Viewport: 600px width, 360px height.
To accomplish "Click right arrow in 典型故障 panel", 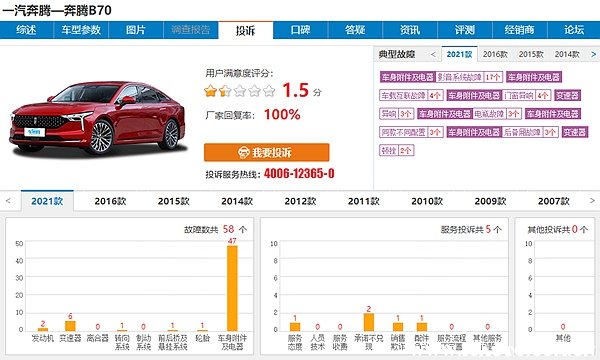I will point(593,54).
